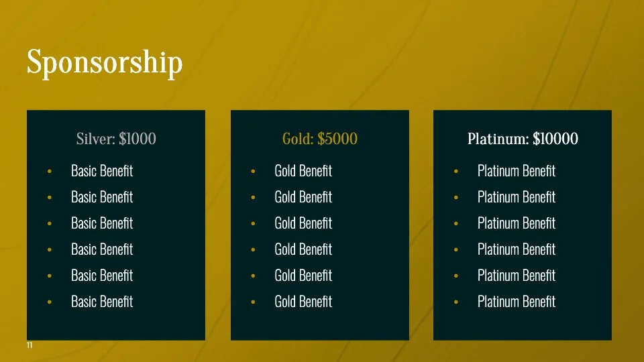This screenshot has height=362, width=644.
Task: Select the "Silver: $1000" heading
Action: click(116, 139)
